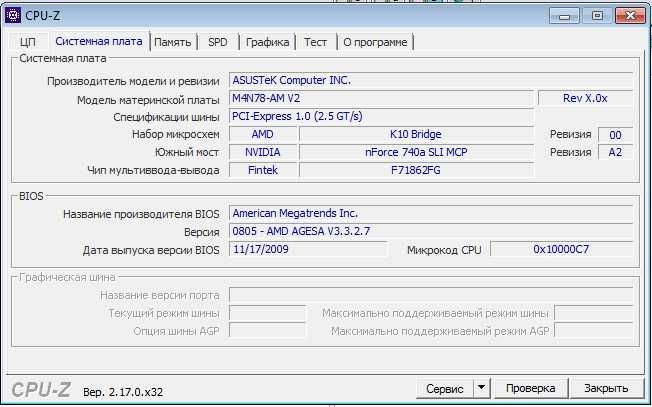Click the Rev X.0x revision field

(x=585, y=99)
